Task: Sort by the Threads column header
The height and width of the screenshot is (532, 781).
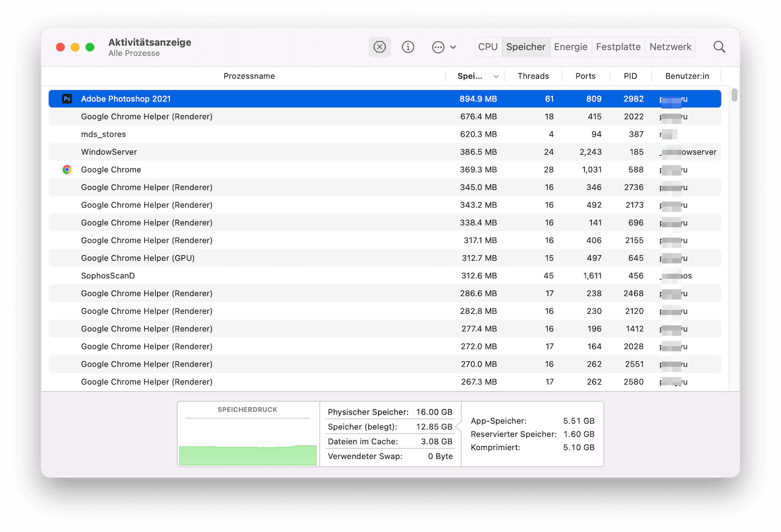Action: [x=533, y=76]
